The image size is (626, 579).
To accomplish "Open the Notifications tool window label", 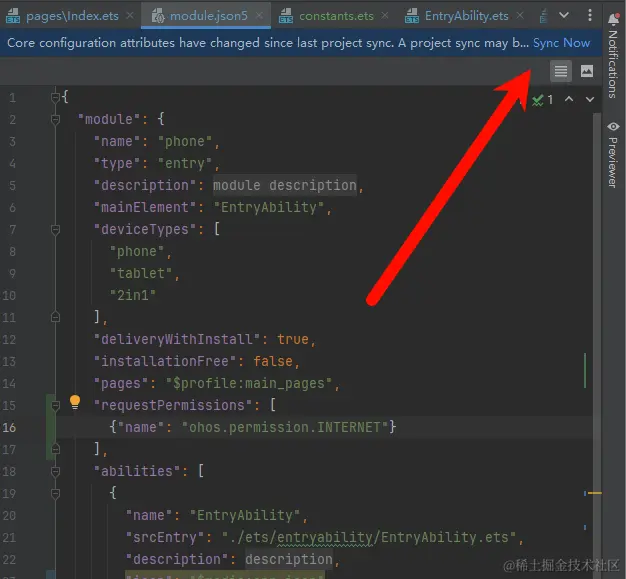I will (x=613, y=64).
